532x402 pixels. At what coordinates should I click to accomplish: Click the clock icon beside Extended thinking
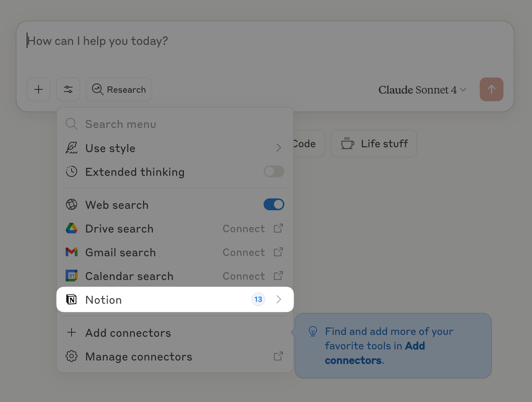pyautogui.click(x=72, y=171)
